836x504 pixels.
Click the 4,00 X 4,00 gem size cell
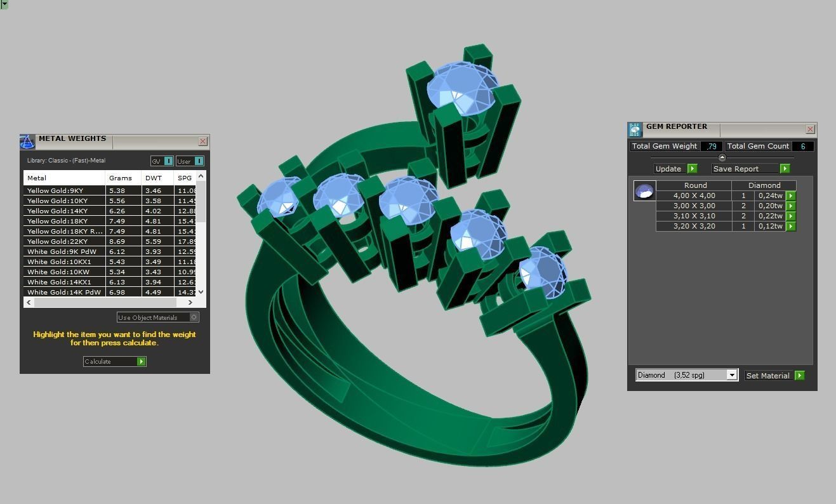click(x=694, y=196)
